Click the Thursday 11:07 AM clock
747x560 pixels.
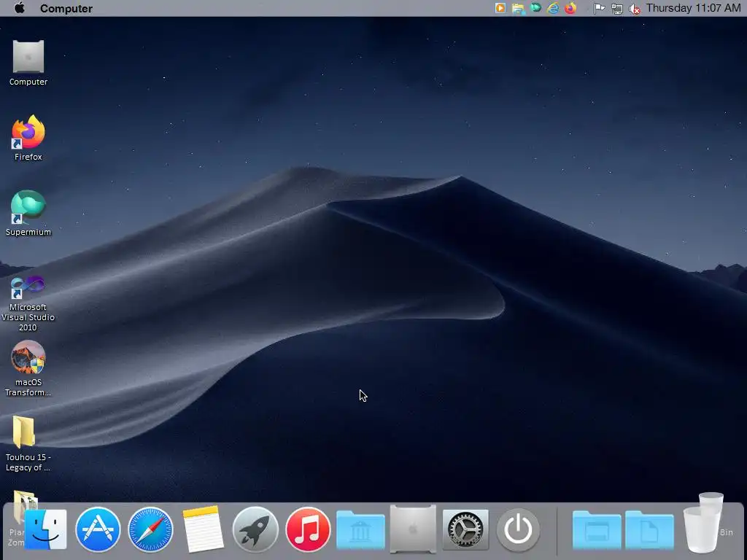pos(693,8)
